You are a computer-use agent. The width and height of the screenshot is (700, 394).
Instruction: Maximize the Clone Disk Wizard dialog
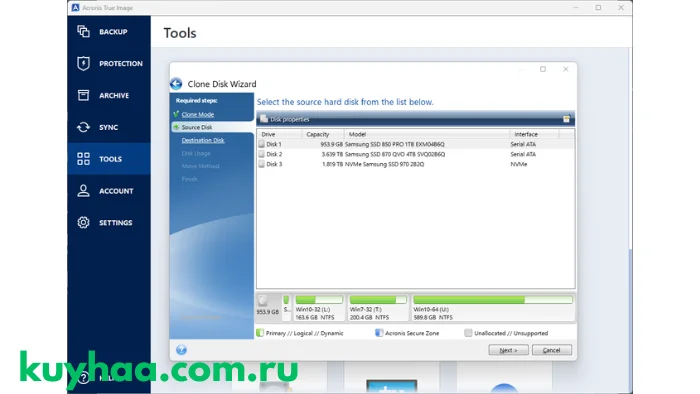click(x=543, y=69)
